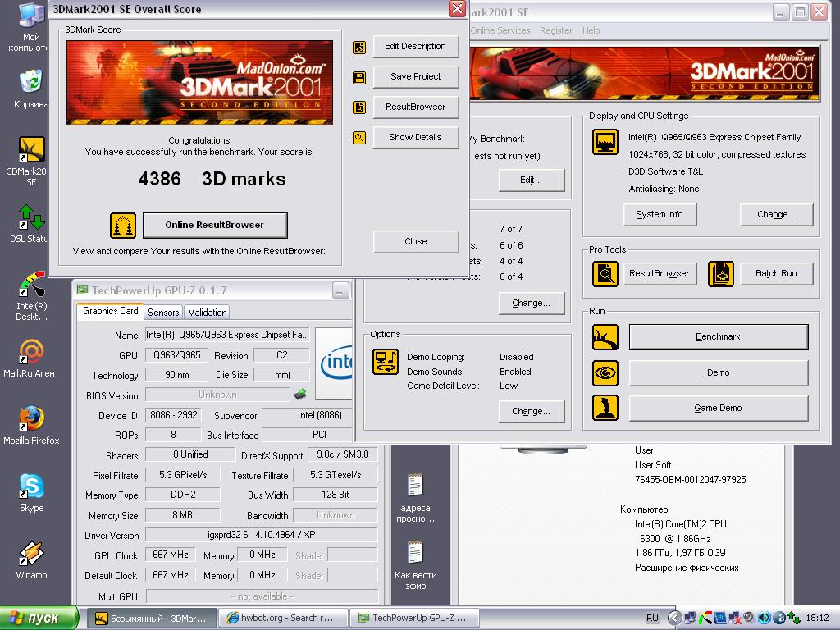Click the Edit... button under My Benchmark

click(531, 180)
